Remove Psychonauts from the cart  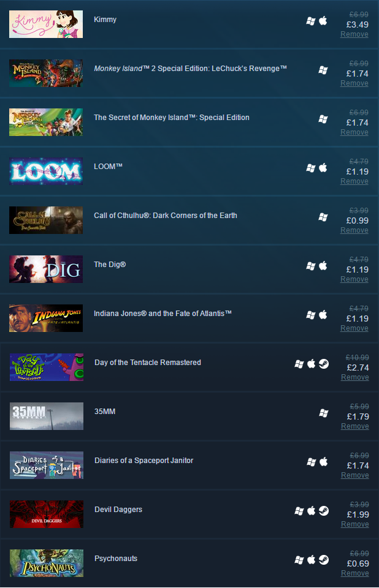(x=355, y=573)
